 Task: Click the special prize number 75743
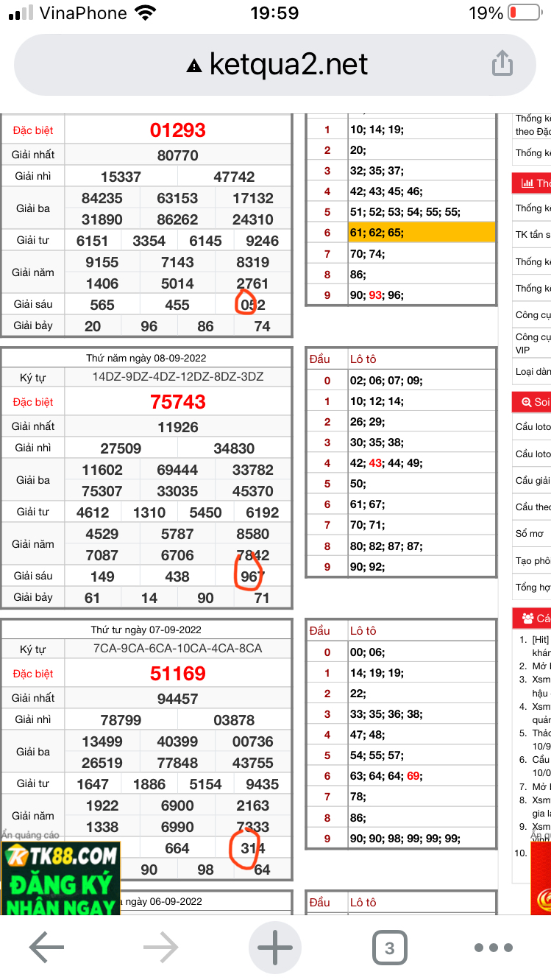click(178, 402)
